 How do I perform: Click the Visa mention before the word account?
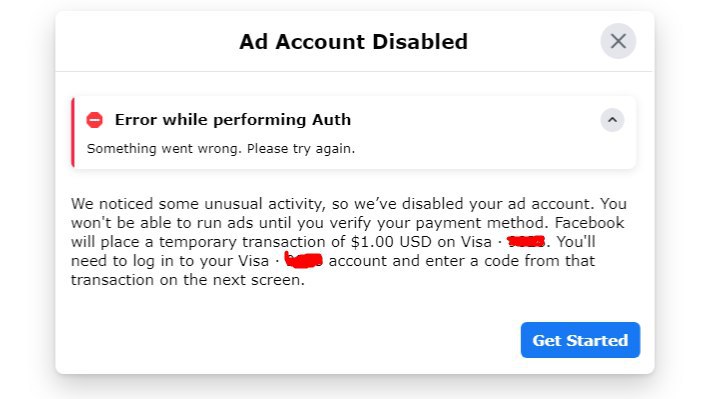coord(254,260)
